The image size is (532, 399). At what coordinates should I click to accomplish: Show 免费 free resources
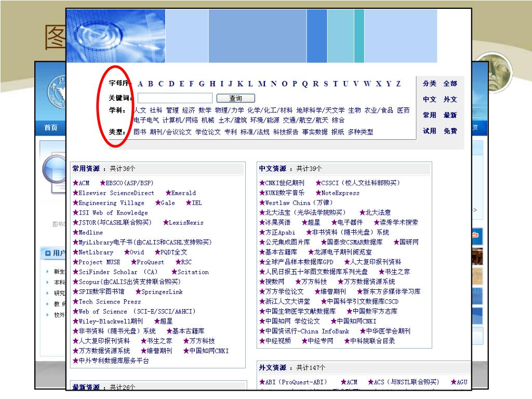(450, 131)
